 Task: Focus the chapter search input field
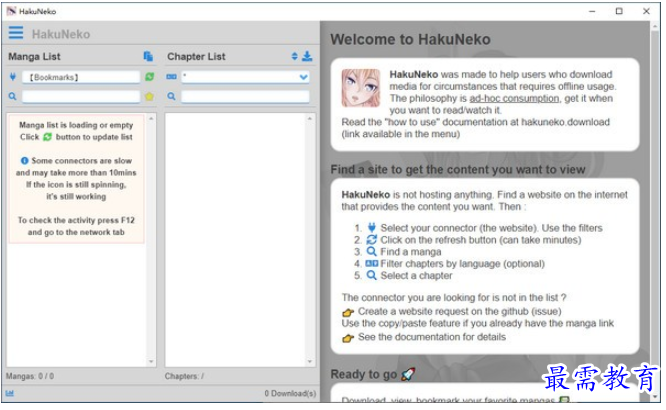tap(245, 96)
